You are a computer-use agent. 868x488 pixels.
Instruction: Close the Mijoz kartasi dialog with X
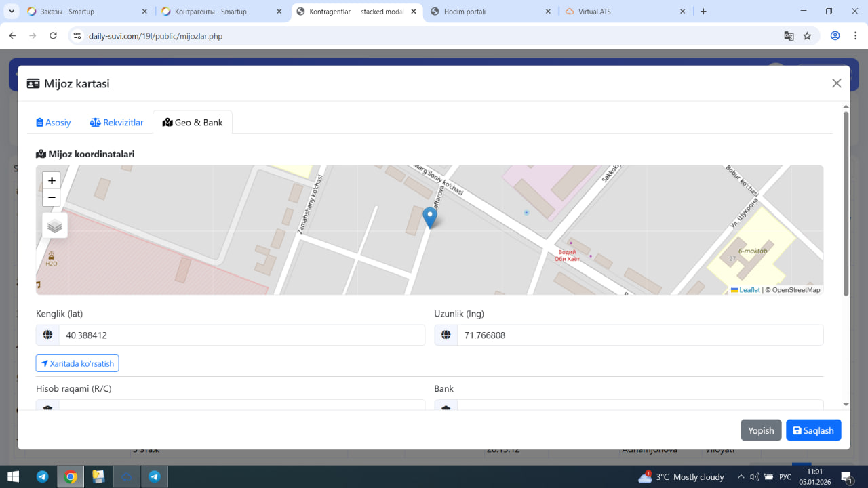(836, 83)
